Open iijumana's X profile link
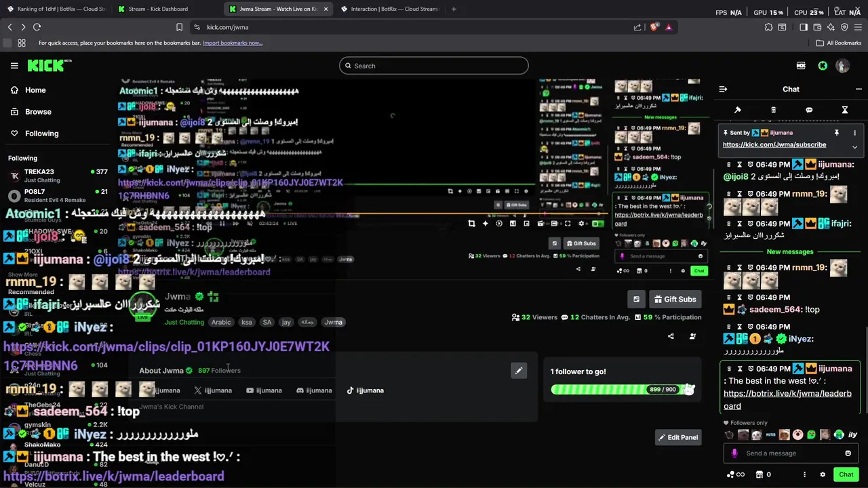The width and height of the screenshot is (868, 488). pos(213,390)
